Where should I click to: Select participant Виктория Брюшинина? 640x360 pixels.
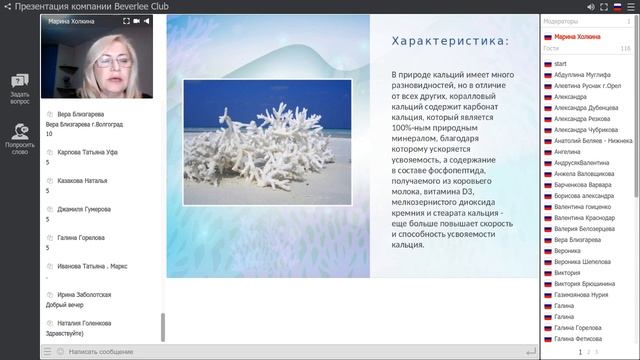[x=584, y=284]
